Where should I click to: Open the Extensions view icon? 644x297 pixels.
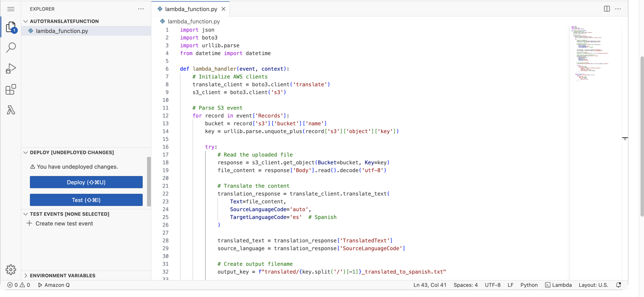[11, 89]
